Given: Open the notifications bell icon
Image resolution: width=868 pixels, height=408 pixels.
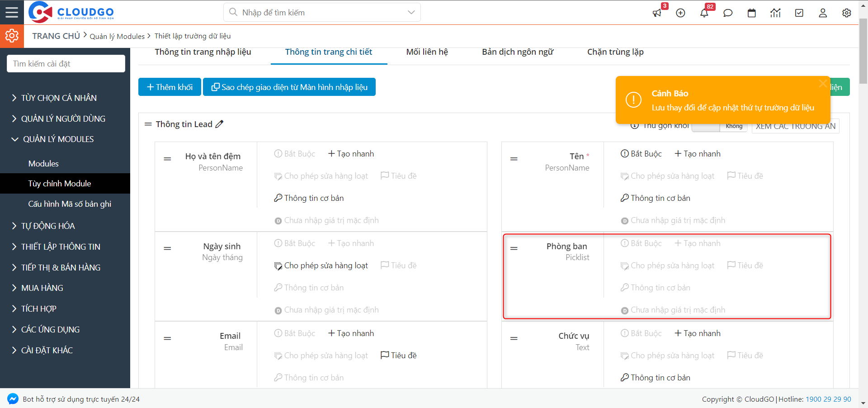Looking at the screenshot, I should click(704, 13).
